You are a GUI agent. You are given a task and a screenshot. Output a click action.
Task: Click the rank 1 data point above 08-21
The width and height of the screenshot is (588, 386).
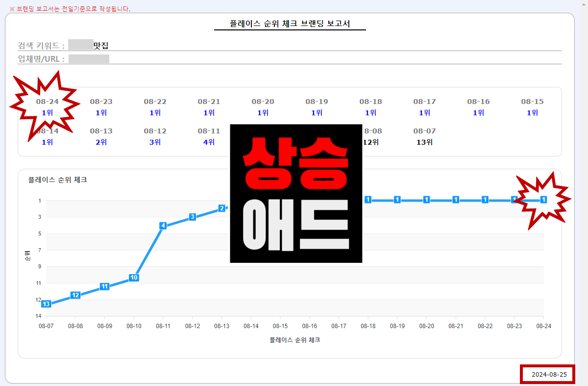click(455, 200)
